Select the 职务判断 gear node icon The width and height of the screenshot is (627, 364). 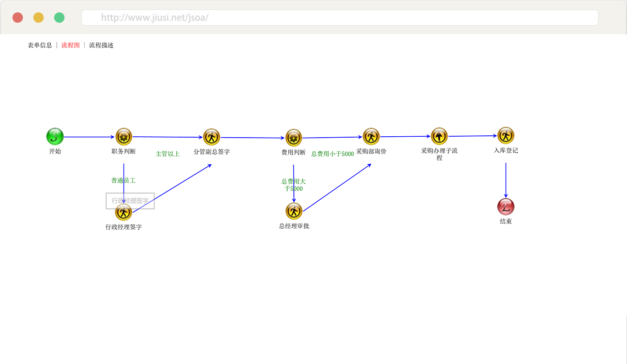pos(124,137)
